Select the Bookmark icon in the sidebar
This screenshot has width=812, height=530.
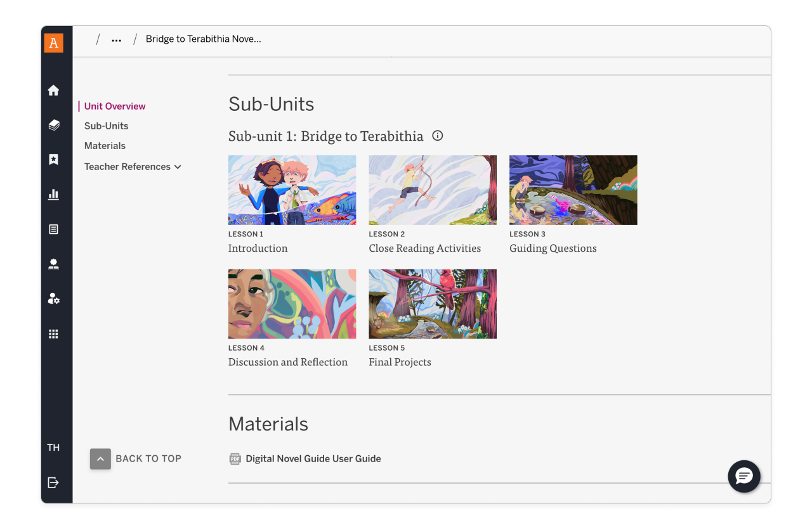pyautogui.click(x=54, y=159)
